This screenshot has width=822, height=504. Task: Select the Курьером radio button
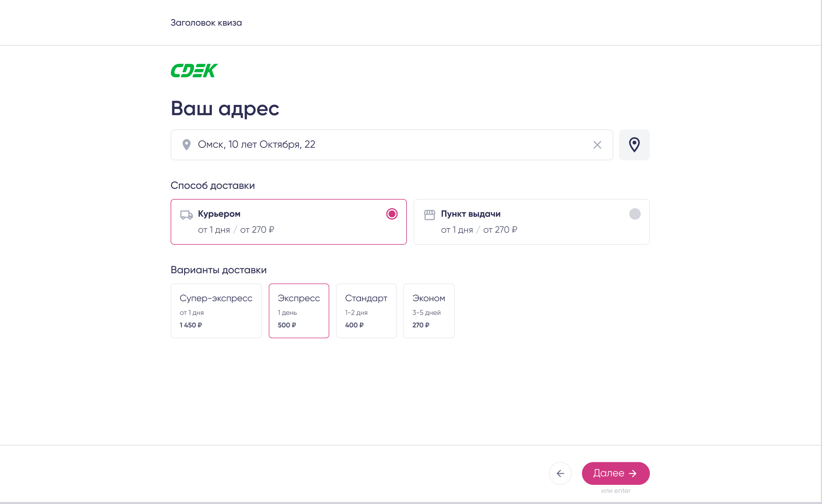(x=392, y=214)
